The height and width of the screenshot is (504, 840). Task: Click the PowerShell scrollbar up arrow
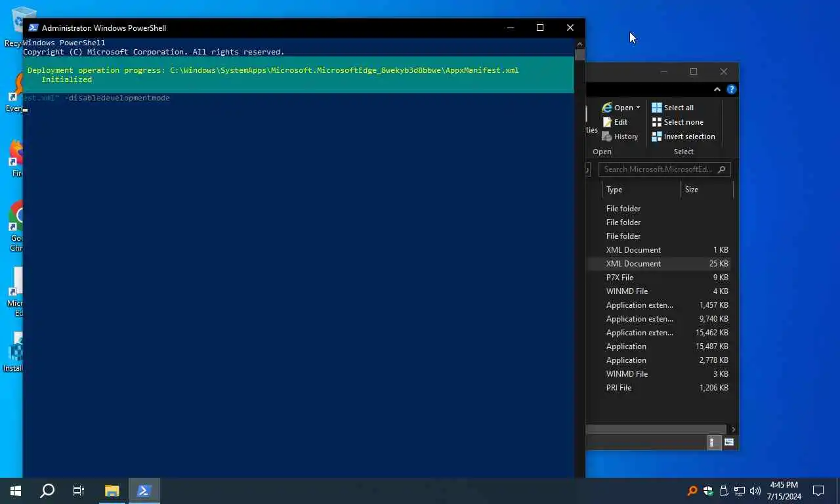(x=579, y=43)
